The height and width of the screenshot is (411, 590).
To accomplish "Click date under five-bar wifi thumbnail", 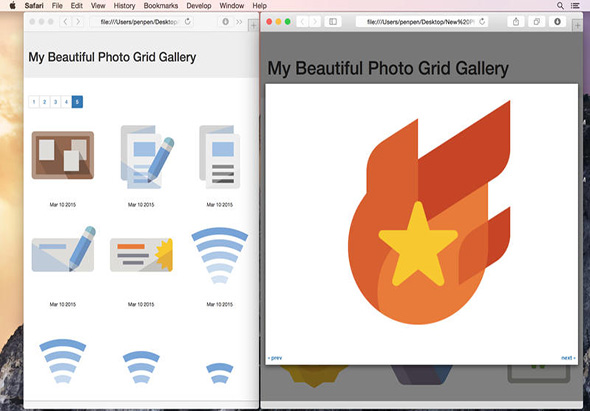I will click(x=220, y=304).
